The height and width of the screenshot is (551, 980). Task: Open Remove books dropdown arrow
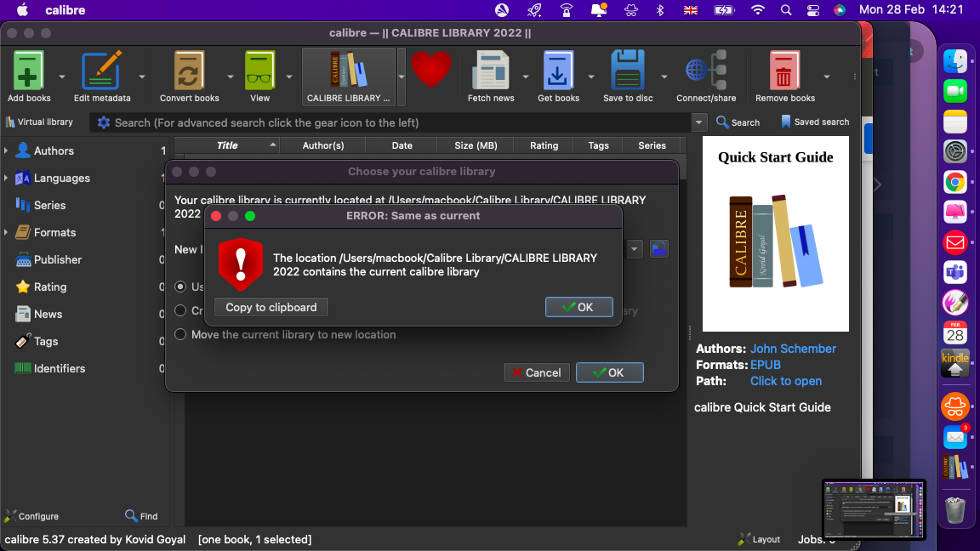(x=826, y=77)
